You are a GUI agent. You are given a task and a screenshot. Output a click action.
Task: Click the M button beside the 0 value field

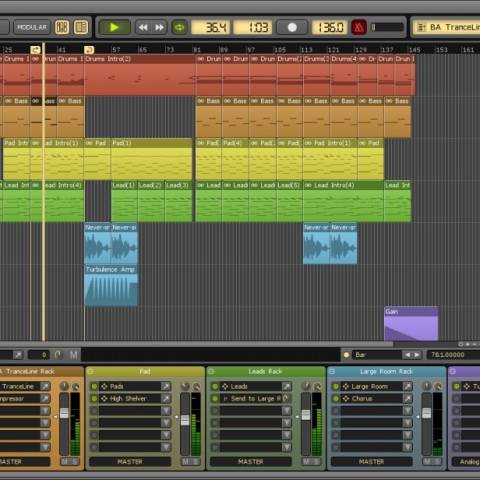[73, 355]
